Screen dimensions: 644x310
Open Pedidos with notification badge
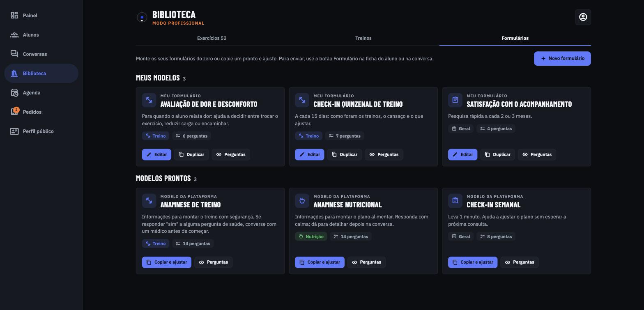41,112
